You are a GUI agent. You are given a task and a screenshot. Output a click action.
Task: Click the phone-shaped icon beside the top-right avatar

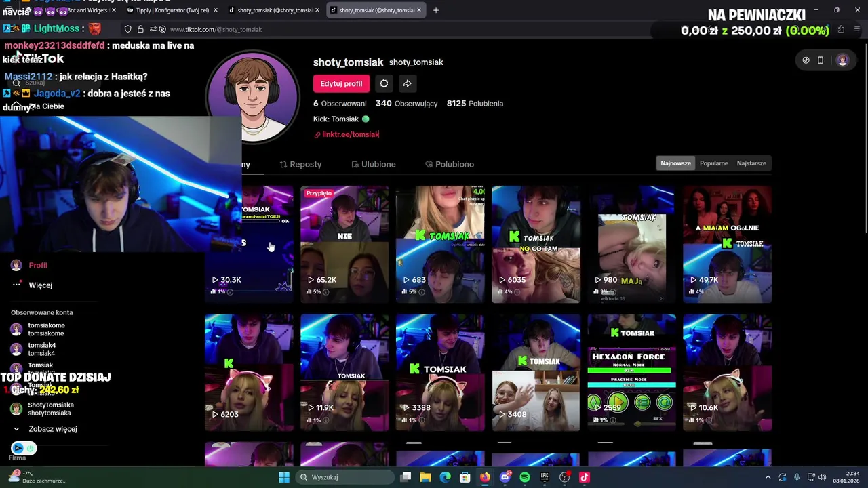[x=821, y=60]
